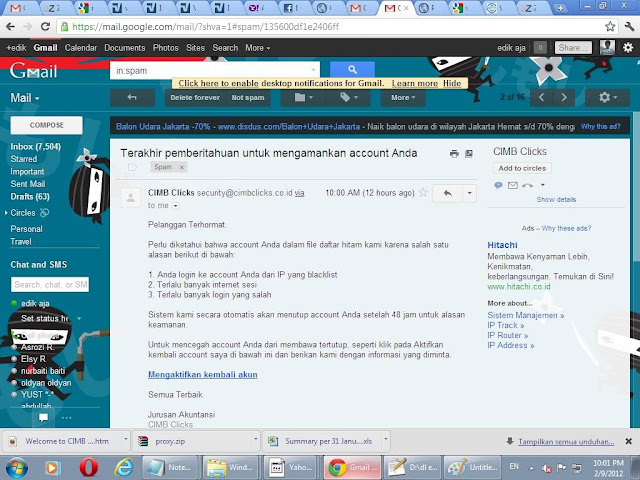This screenshot has height=480, width=640.
Task: Compose a new email
Action: click(x=47, y=125)
